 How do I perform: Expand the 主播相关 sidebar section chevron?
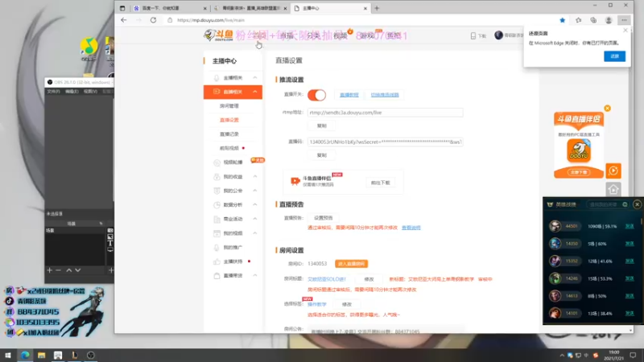[255, 77]
